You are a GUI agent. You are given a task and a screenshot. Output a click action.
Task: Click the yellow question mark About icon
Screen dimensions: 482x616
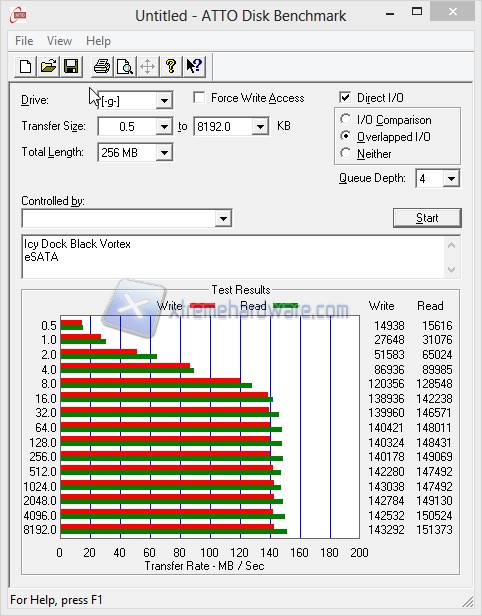(x=171, y=66)
